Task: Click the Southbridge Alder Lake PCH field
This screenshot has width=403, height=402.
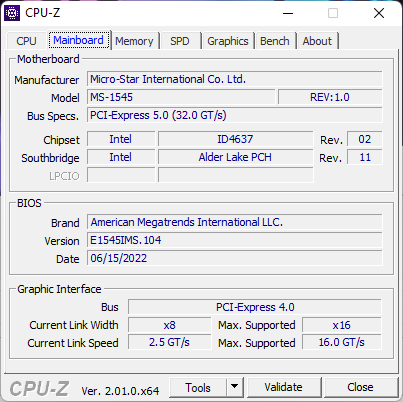Action: click(235, 157)
